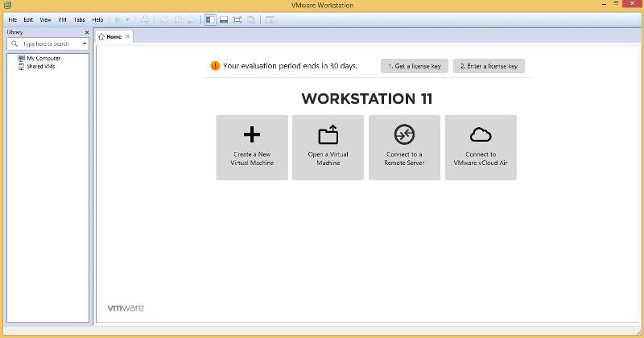
Task: Open the VM menu
Action: pyautogui.click(x=63, y=19)
